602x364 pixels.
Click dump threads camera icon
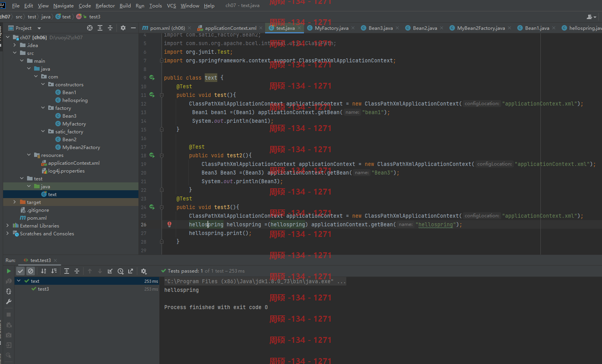tap(9, 335)
